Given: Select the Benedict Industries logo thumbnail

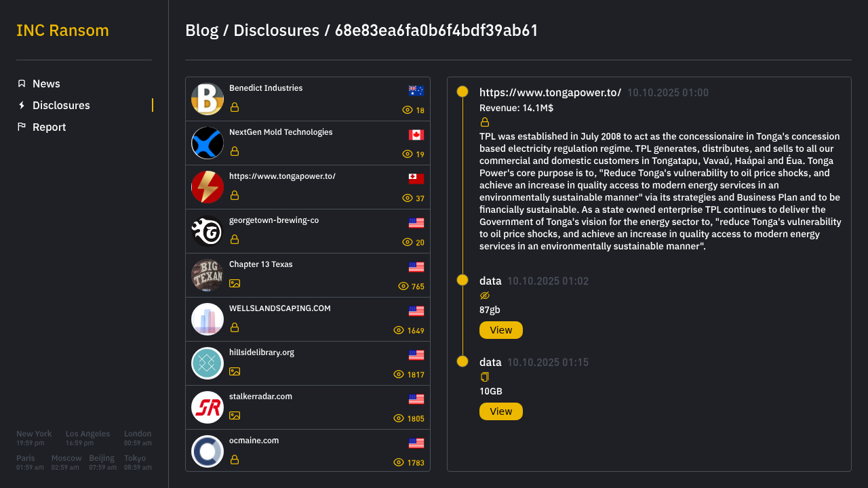Looking at the screenshot, I should click(x=208, y=99).
